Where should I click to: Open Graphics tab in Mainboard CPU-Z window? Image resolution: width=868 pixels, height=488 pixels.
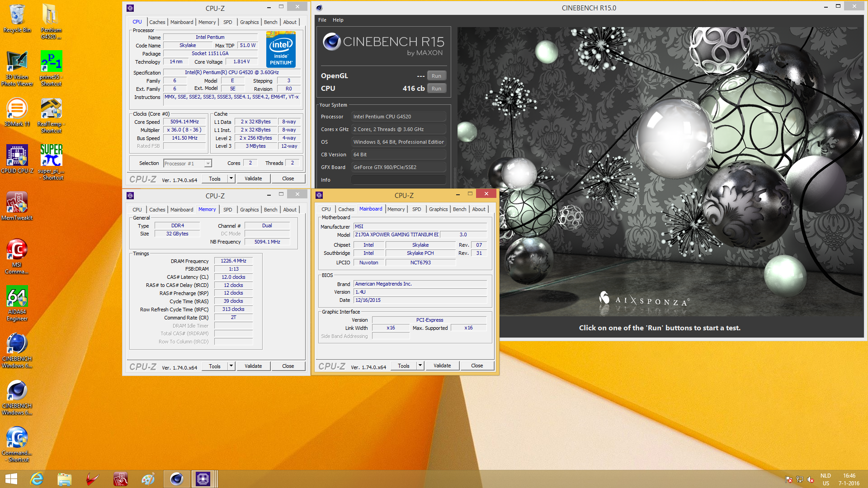coord(439,209)
